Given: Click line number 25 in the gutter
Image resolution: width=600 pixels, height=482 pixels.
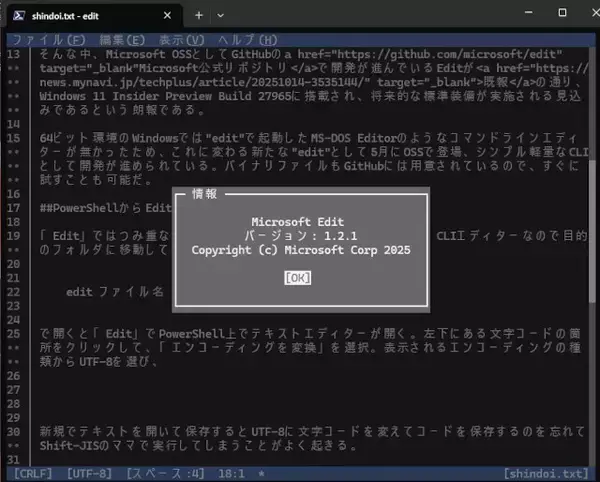Looking at the screenshot, I should [x=13, y=334].
